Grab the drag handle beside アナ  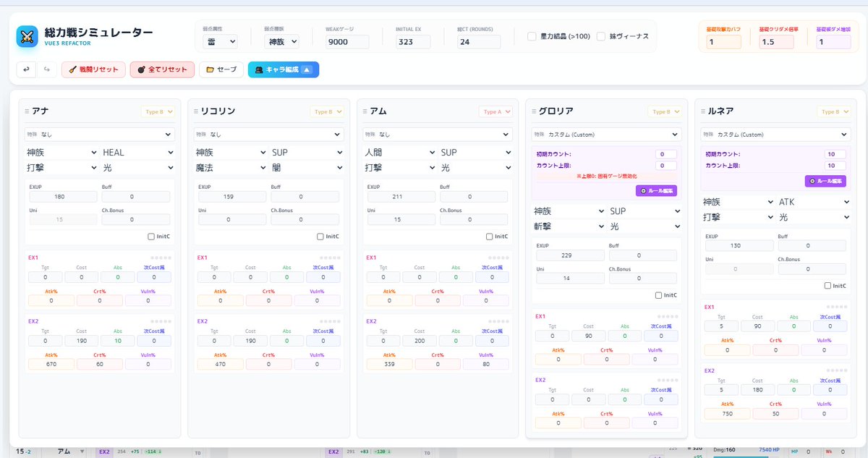click(x=27, y=111)
